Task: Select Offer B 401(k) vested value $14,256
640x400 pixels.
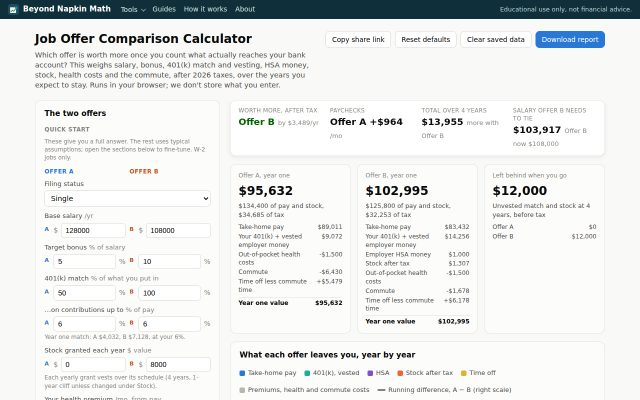Action: 457,236
